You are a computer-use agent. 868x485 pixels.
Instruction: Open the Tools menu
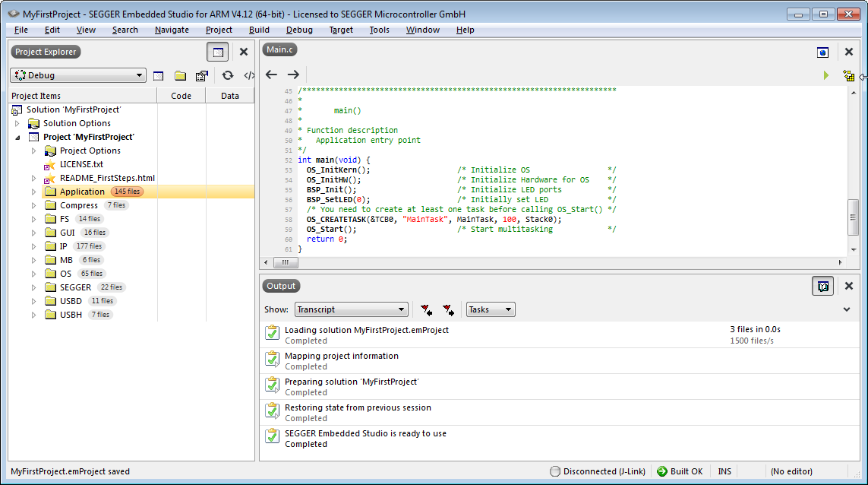[x=379, y=30]
